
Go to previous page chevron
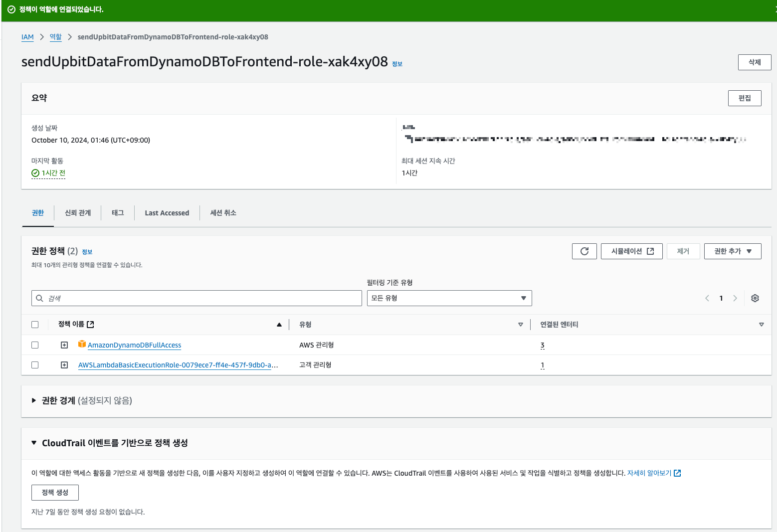tap(707, 298)
